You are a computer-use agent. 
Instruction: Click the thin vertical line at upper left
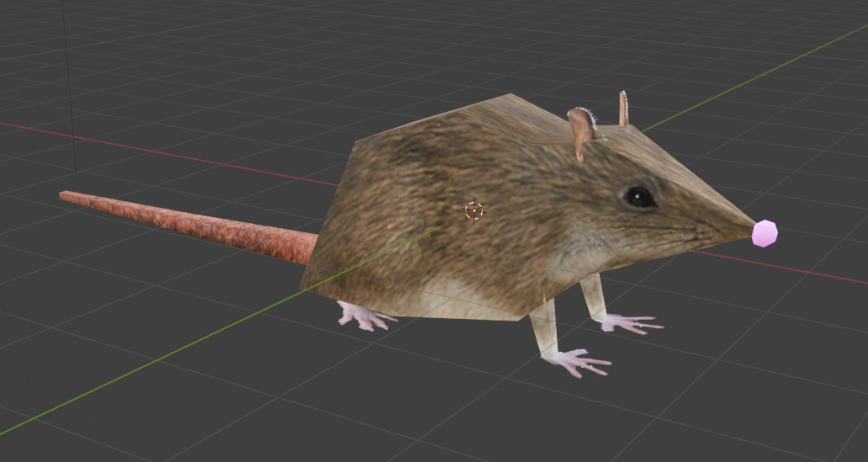tap(71, 84)
